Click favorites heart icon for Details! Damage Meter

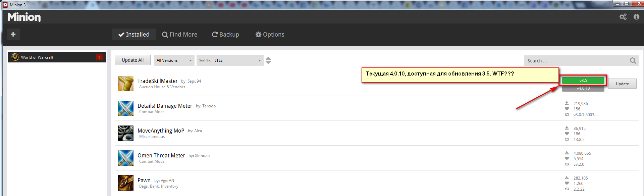[x=567, y=109]
